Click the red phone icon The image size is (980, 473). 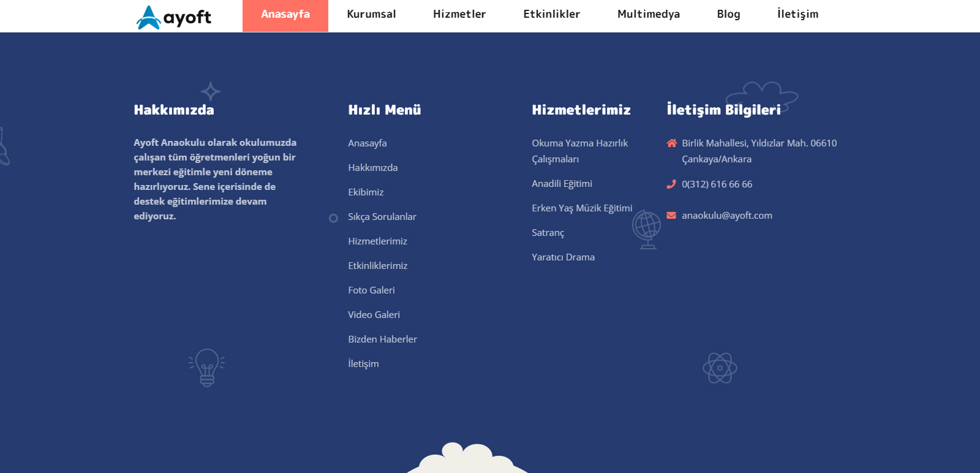tap(671, 184)
